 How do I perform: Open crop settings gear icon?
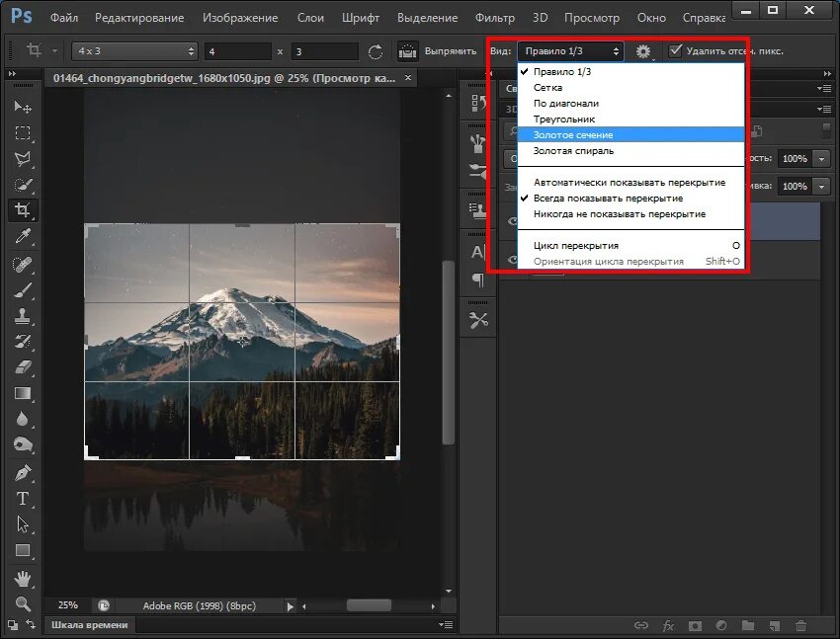pyautogui.click(x=643, y=51)
